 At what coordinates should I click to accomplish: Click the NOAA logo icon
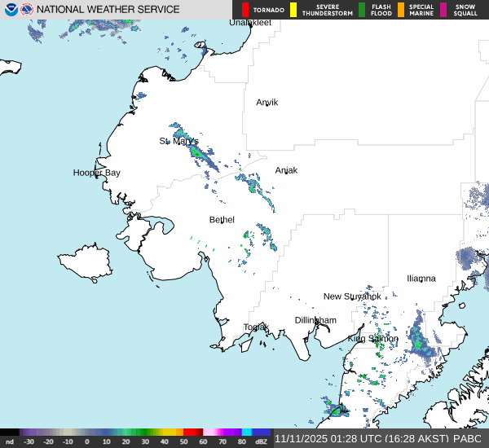[11, 10]
